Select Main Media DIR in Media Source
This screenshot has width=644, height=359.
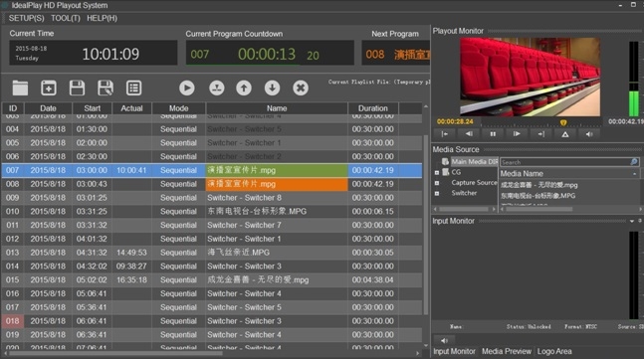(475, 162)
